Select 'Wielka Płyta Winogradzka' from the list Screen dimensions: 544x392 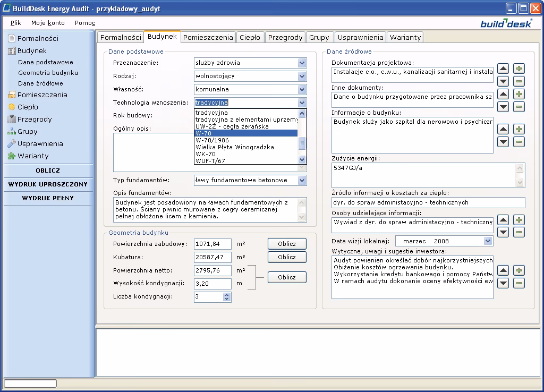click(x=235, y=147)
